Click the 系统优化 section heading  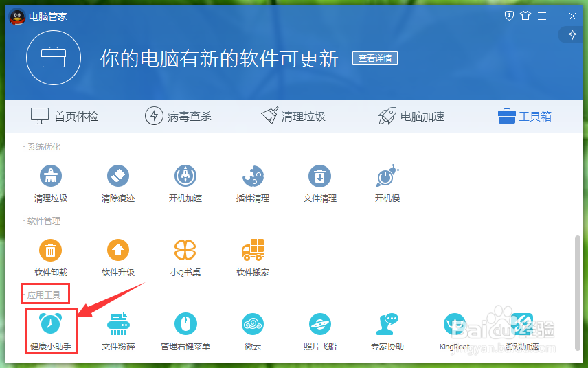(x=43, y=146)
